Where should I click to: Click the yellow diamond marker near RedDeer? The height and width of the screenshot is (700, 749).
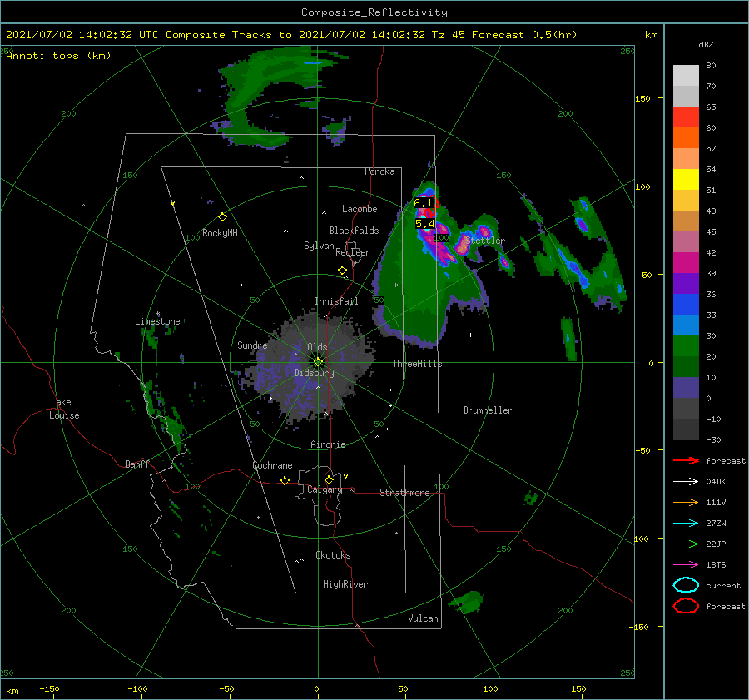click(x=342, y=270)
